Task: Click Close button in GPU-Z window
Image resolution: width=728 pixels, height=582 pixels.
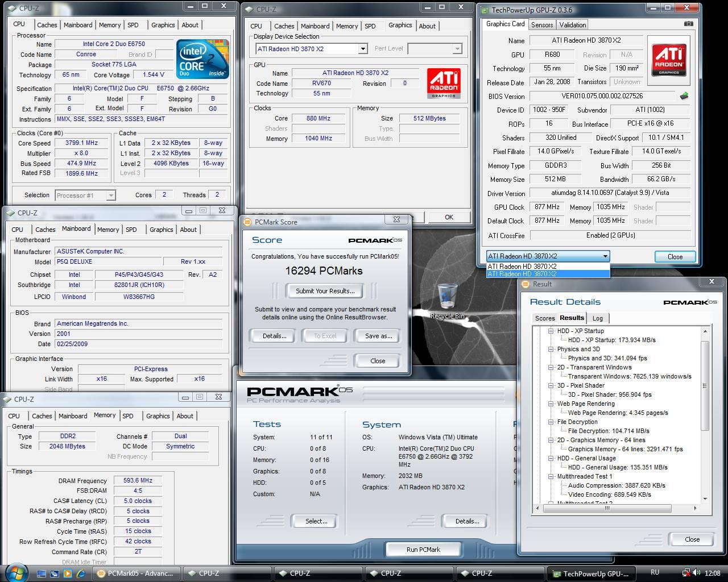Action: [x=675, y=257]
